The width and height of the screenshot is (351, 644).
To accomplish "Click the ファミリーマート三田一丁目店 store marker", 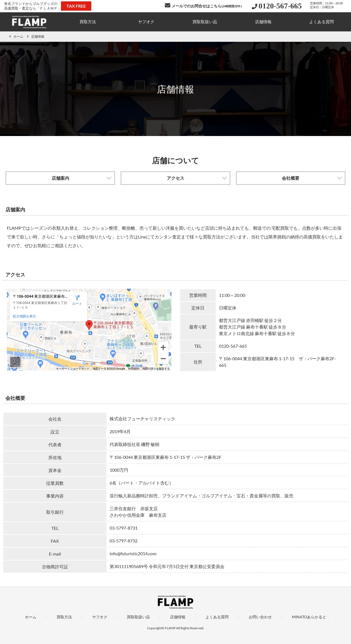I will [40, 363].
